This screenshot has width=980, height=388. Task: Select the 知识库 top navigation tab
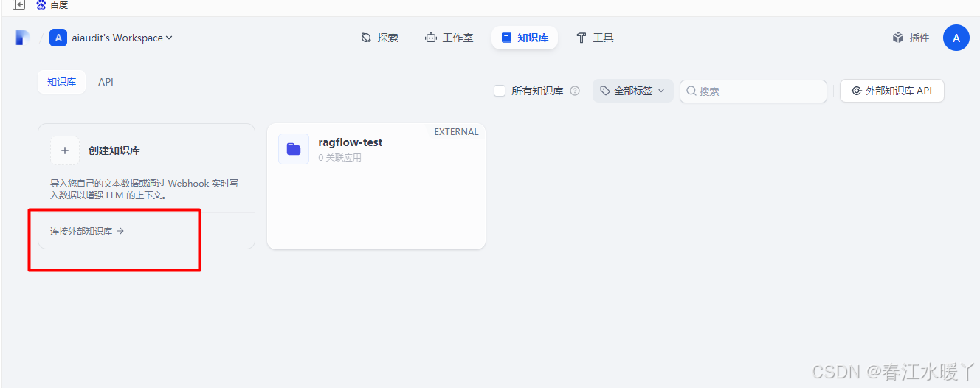525,38
